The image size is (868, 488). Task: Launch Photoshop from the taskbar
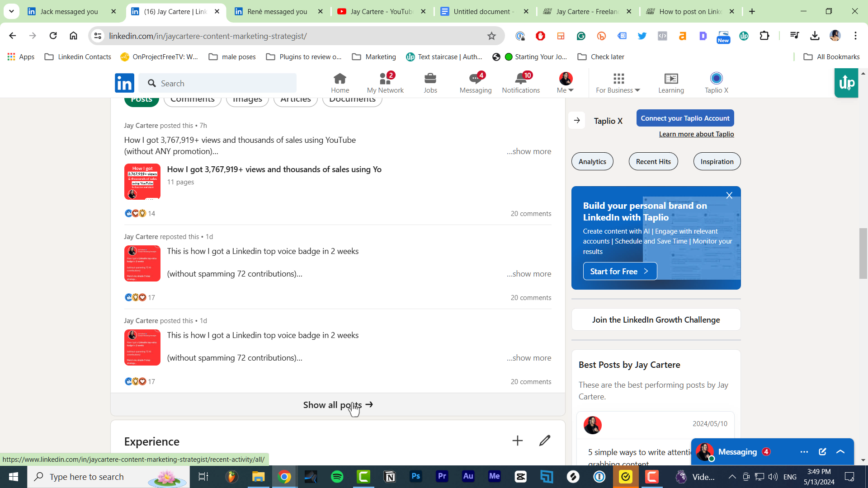[x=415, y=477]
